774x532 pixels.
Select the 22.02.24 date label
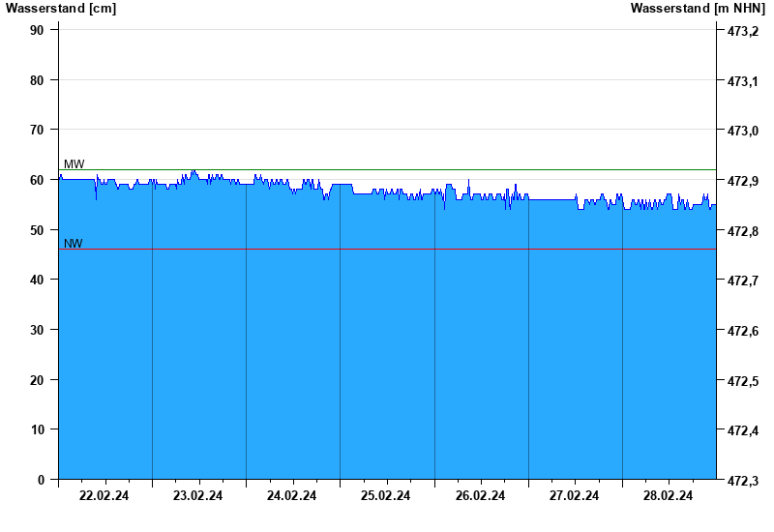[104, 495]
